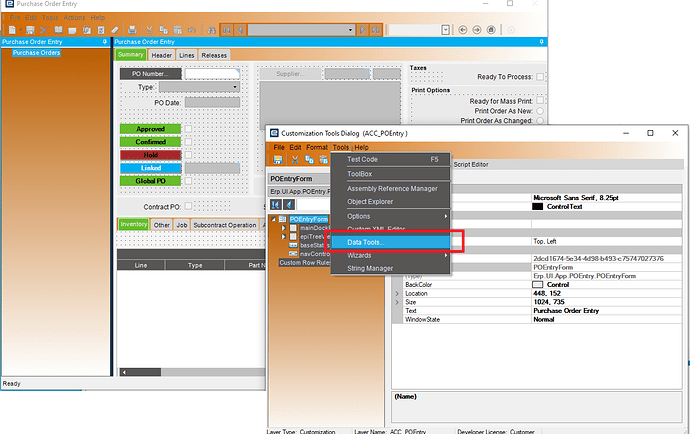Select Print Order As Changed radio button
Image resolution: width=690 pixels, height=434 pixels.
[x=540, y=120]
